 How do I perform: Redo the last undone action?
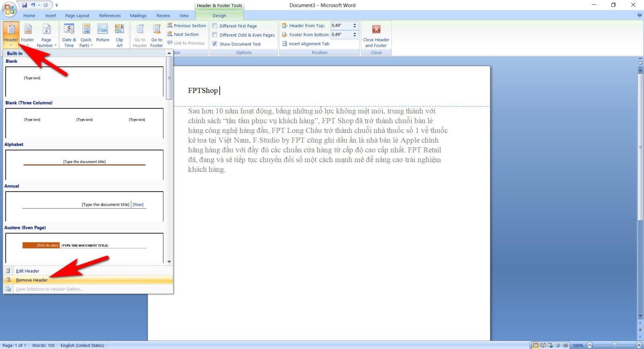[x=45, y=5]
